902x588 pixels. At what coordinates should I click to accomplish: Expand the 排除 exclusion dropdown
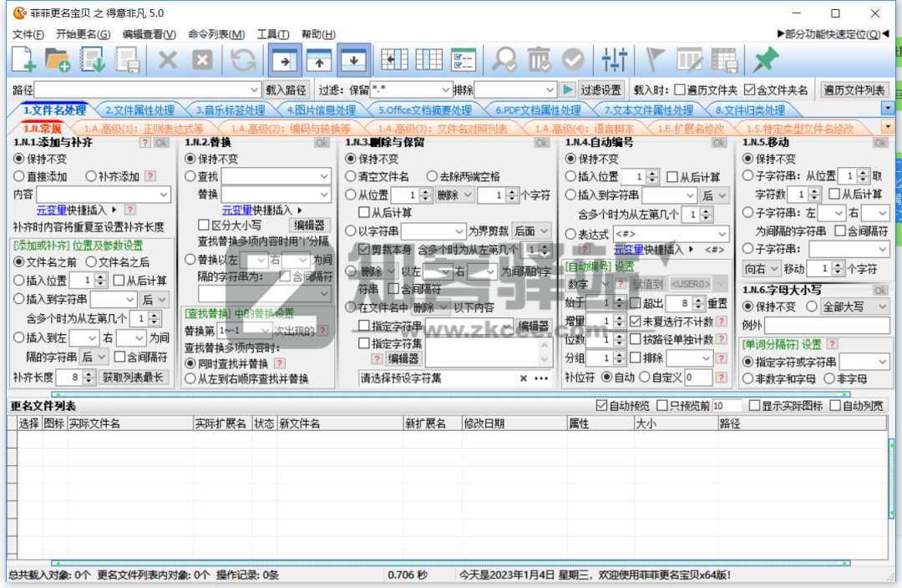551,88
